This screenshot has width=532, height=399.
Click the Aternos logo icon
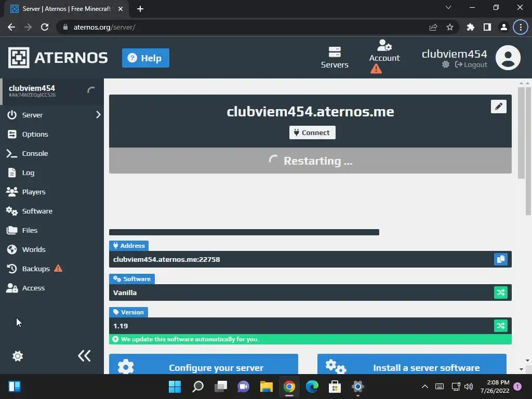tap(19, 58)
